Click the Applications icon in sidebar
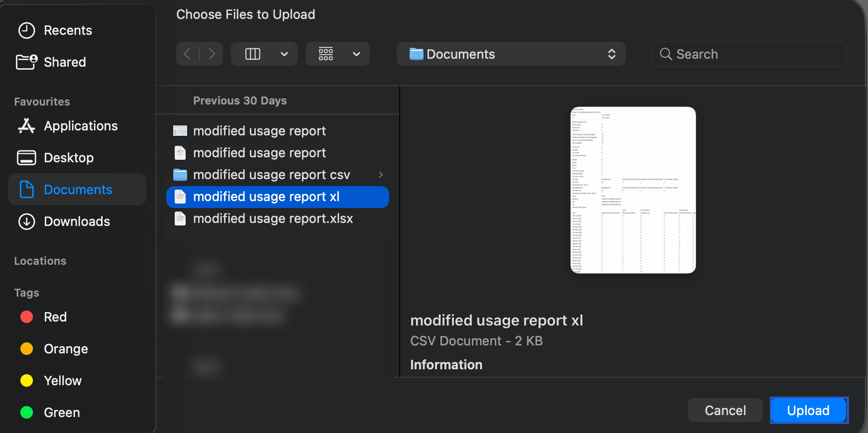Screen dimensions: 868x433 (x=26, y=126)
